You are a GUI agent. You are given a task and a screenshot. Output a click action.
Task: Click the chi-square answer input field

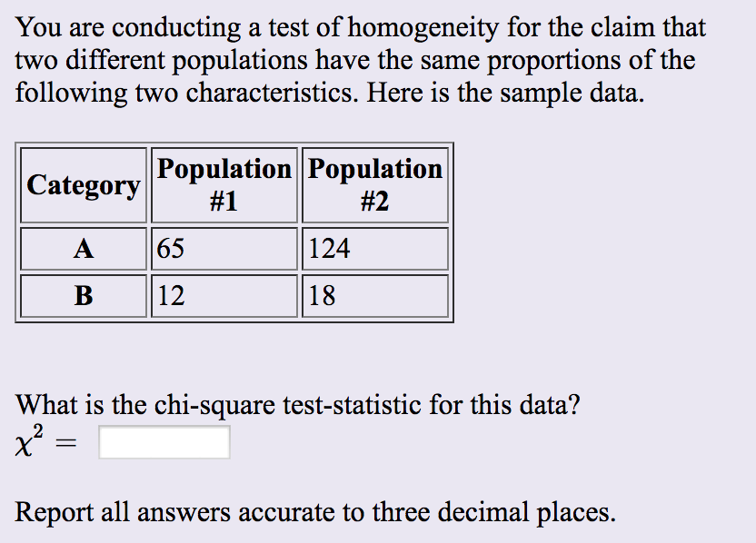164,442
